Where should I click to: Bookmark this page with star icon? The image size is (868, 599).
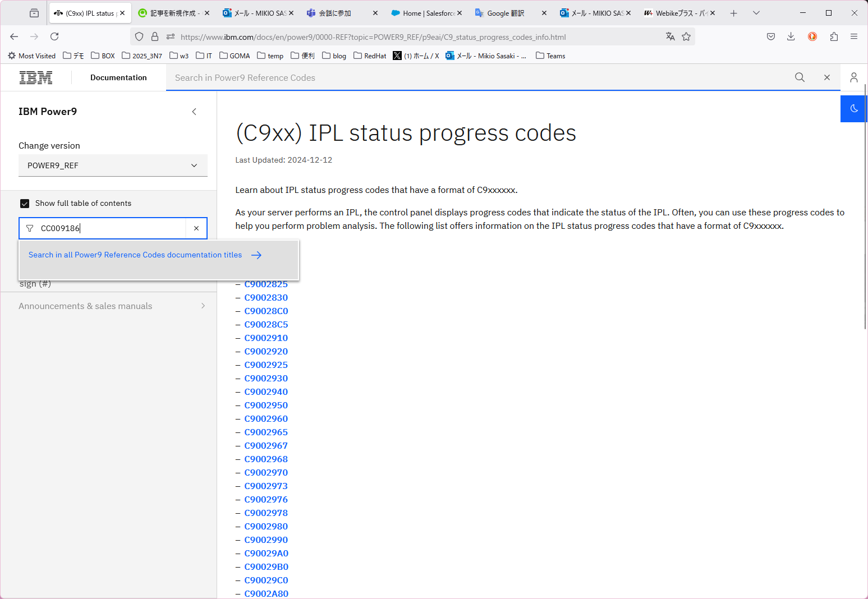(x=686, y=36)
